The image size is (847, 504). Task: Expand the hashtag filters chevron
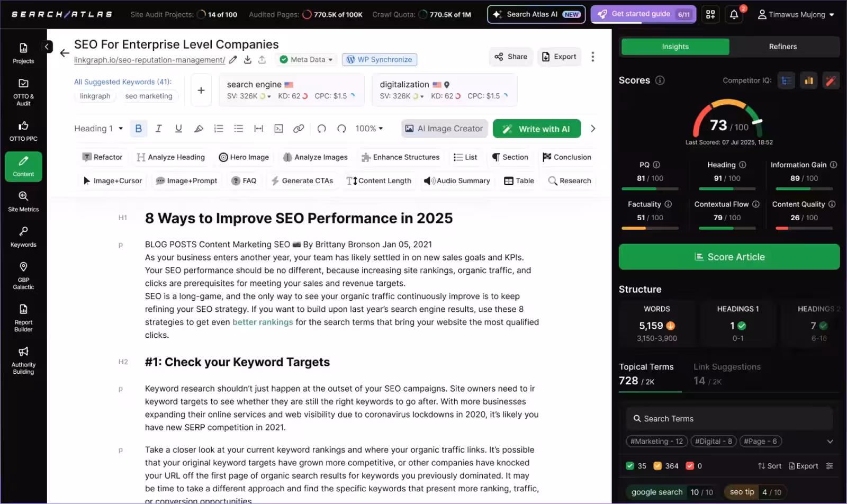point(829,441)
